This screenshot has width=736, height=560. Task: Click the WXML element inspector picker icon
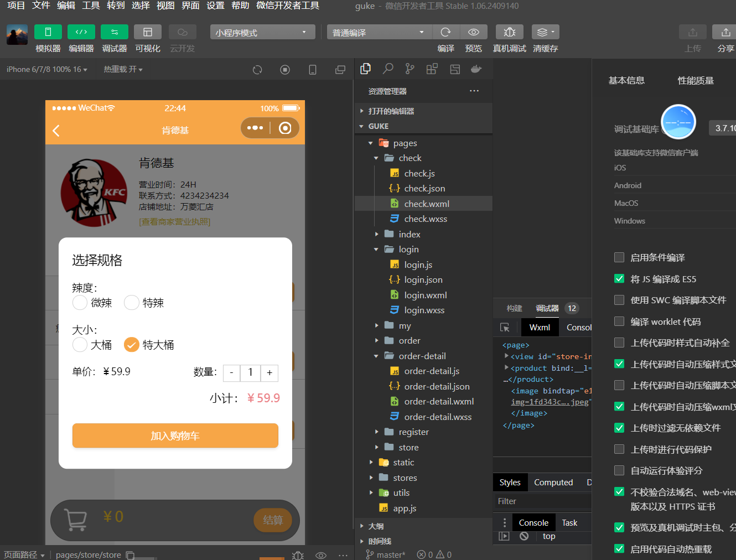tap(505, 328)
